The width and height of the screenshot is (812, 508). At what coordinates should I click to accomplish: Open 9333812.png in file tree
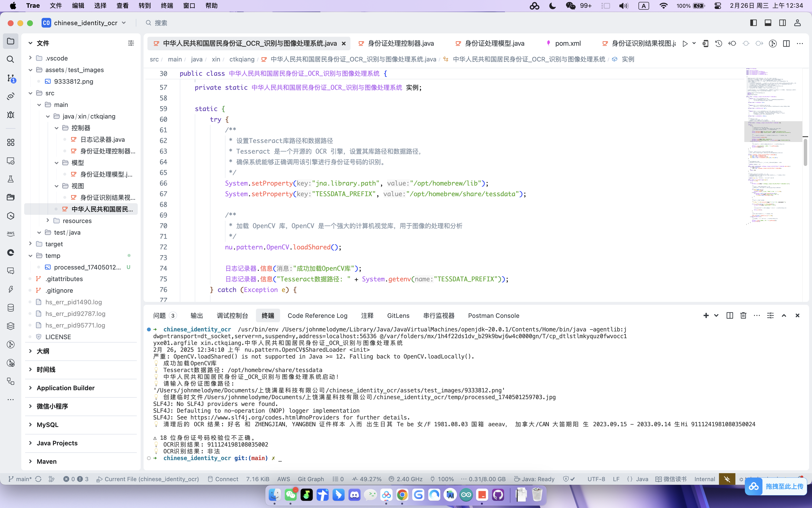[73, 81]
